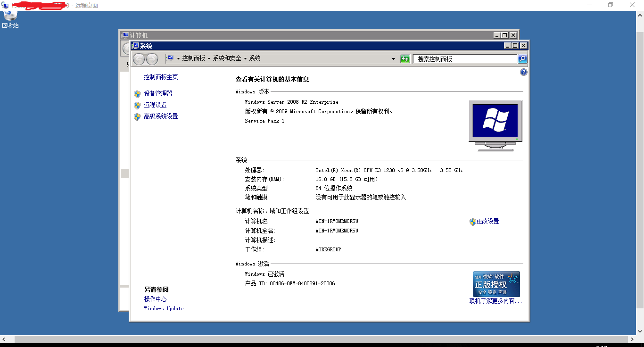
Task: Click shield icon beside 高级系统设置
Action: click(137, 116)
